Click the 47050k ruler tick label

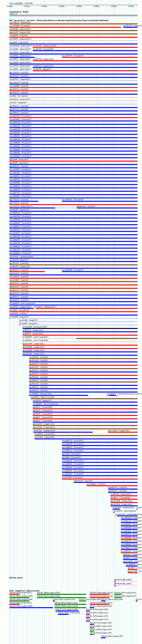coord(96,7)
